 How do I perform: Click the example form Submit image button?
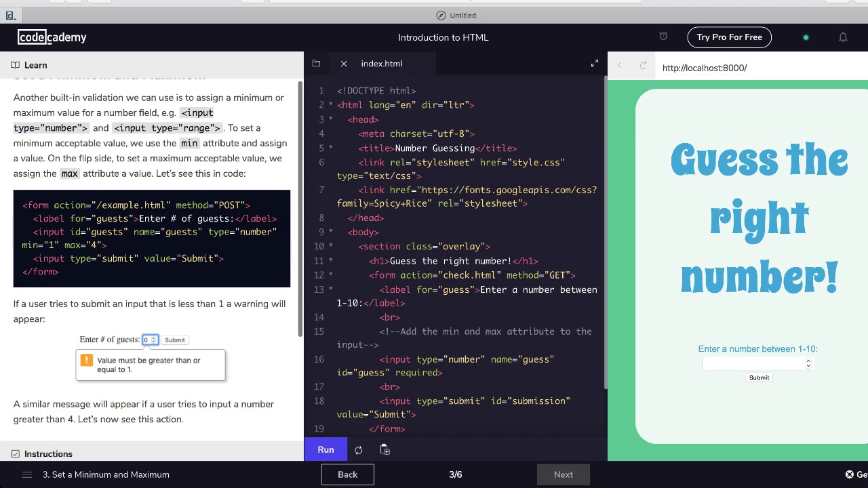(x=174, y=340)
